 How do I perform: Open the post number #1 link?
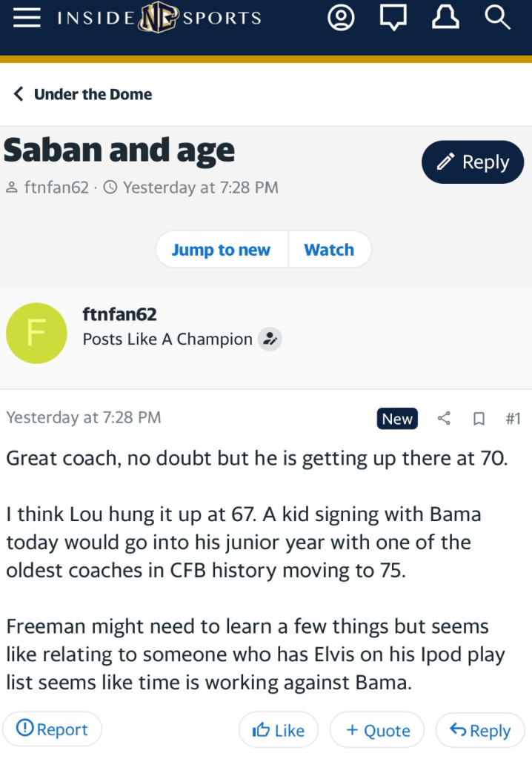click(513, 419)
